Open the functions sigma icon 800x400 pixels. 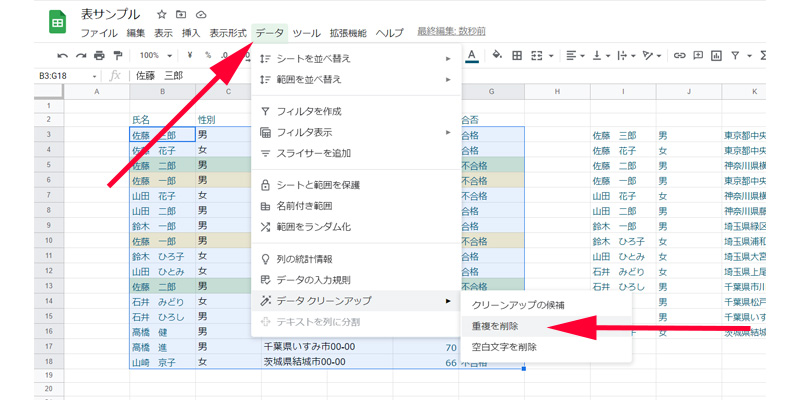point(763,55)
